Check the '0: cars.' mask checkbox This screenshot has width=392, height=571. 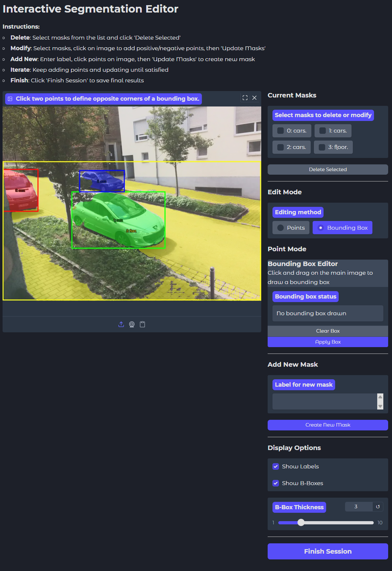(281, 131)
